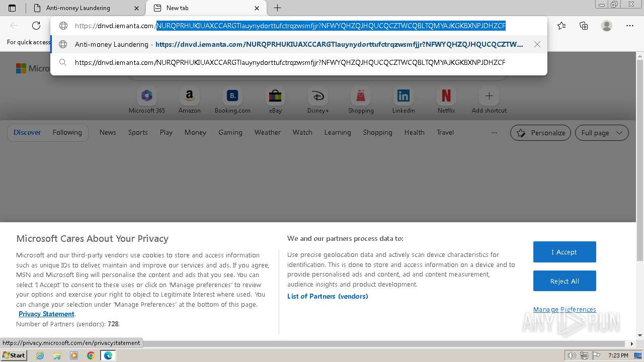Select the Discover feed tab

[x=27, y=132]
